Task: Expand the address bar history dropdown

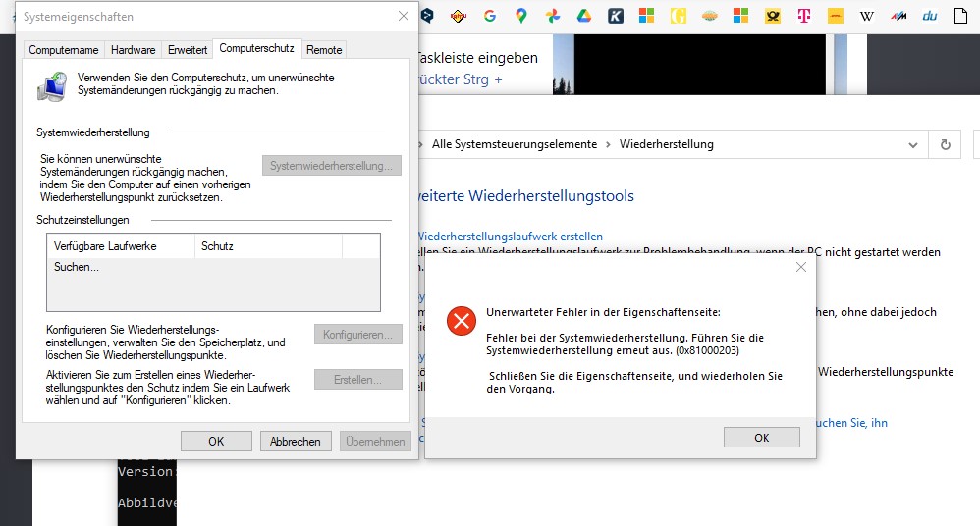Action: pos(913,145)
